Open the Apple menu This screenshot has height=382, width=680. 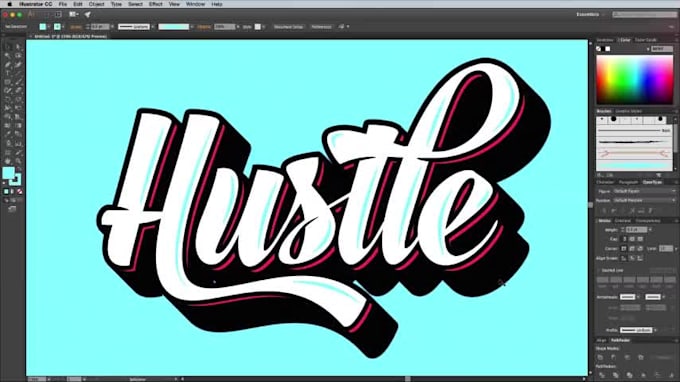pos(9,4)
